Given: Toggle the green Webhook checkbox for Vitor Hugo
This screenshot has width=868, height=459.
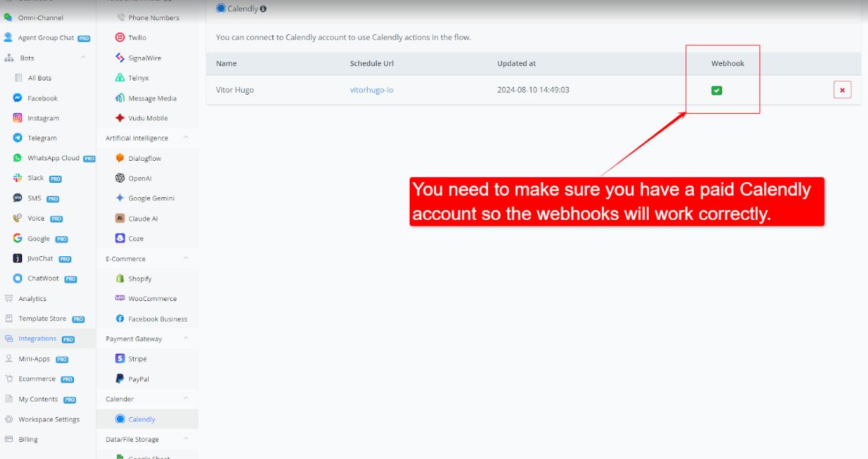Looking at the screenshot, I should point(716,90).
